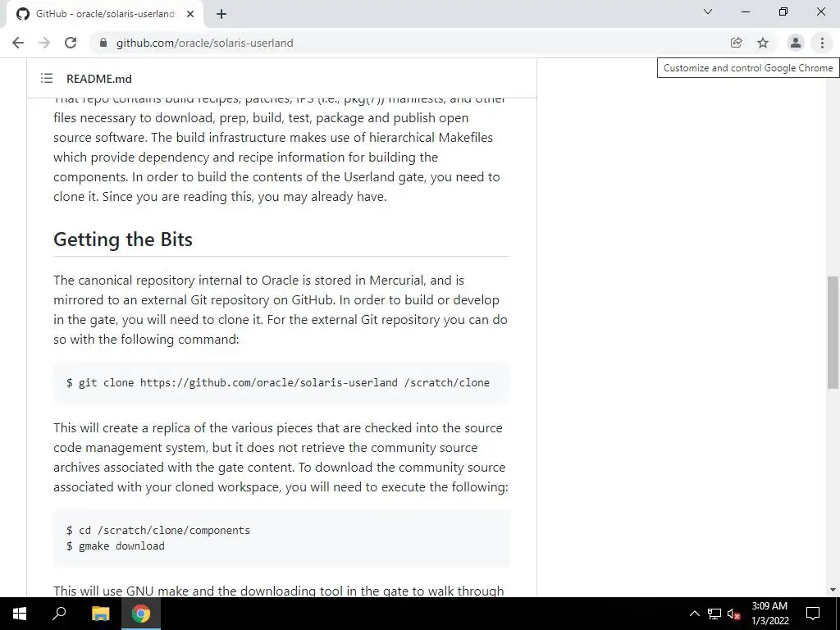Screen dimensions: 840x630
Task: Bookmark this tab with the star
Action: coord(763,43)
